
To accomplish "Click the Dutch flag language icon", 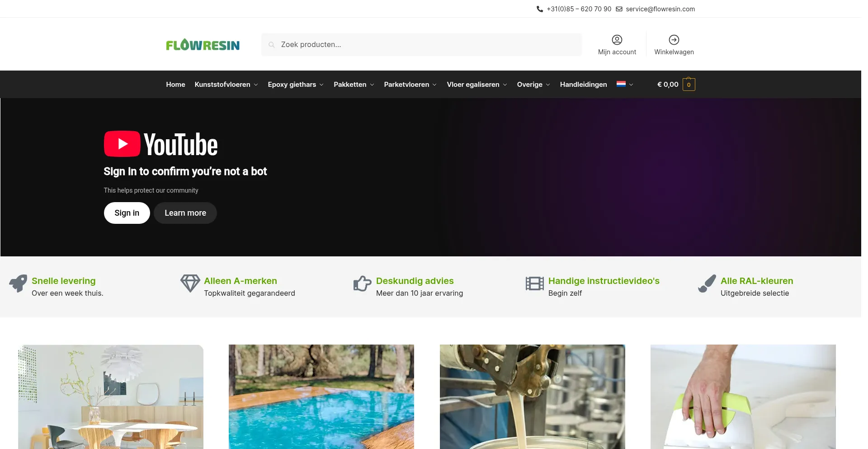I will 621,84.
